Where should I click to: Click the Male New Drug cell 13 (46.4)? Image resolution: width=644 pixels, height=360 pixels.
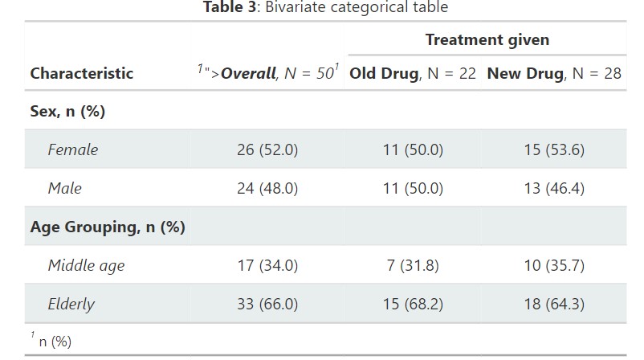(x=554, y=189)
